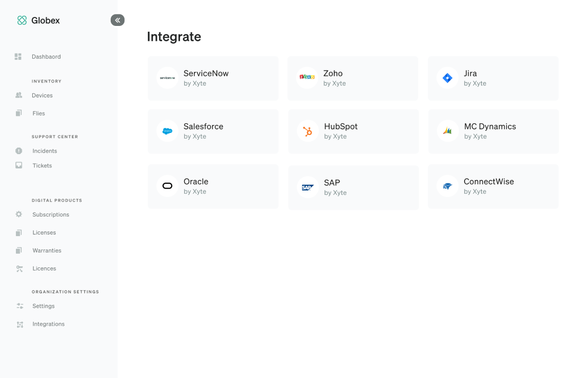Image resolution: width=588 pixels, height=378 pixels.
Task: Click the SUPPORT CENTER section label
Action: tap(55, 137)
